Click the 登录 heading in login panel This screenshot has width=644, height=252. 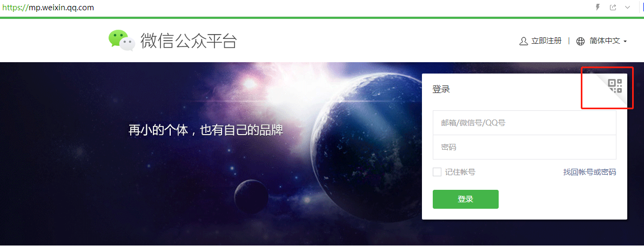tap(441, 89)
